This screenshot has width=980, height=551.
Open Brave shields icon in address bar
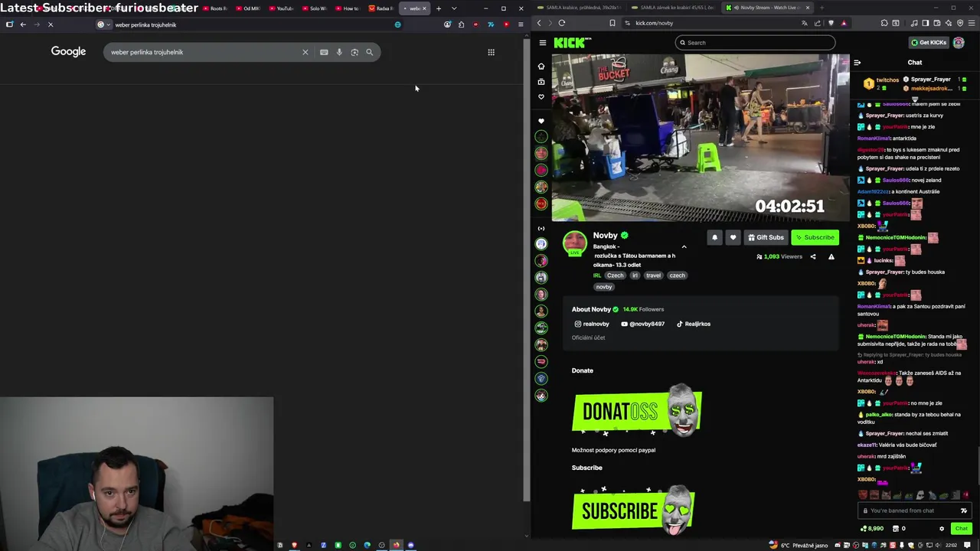click(x=831, y=23)
